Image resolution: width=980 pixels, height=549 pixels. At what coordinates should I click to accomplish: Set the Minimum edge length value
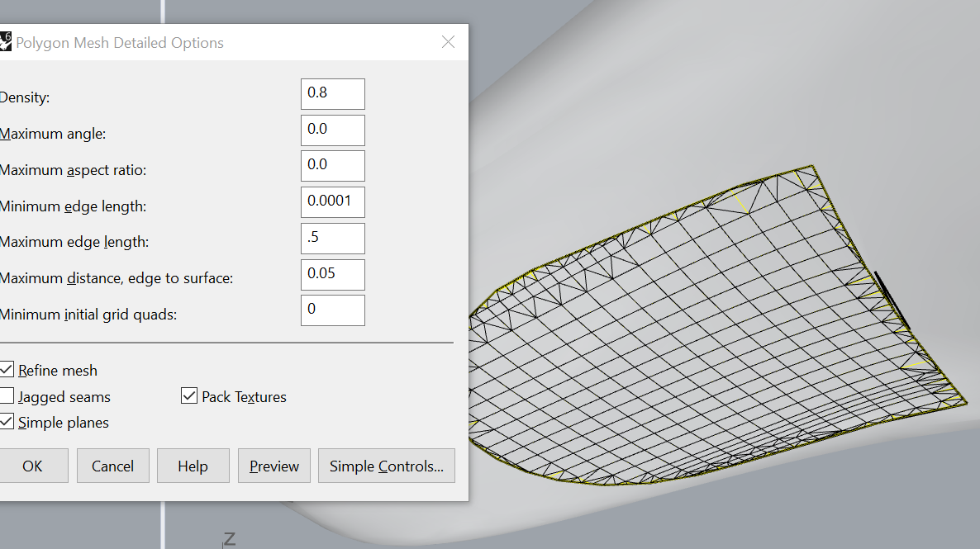coord(332,201)
